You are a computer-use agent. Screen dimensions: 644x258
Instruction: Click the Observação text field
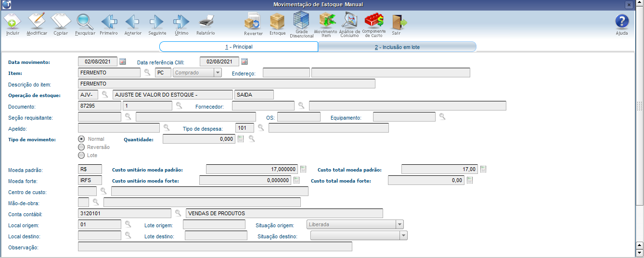pos(215,246)
